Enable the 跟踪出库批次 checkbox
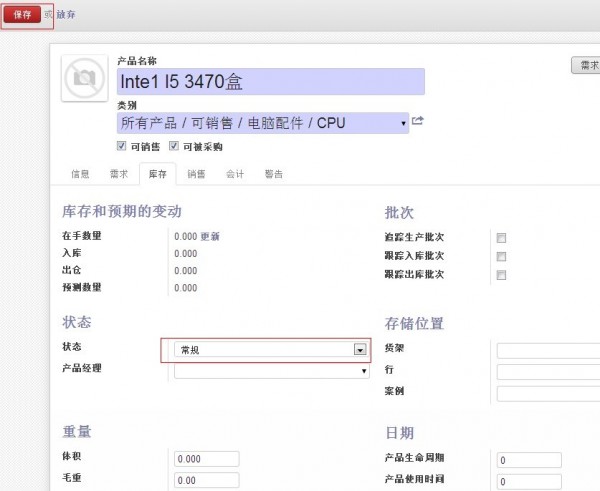Screen dimensions: 600x491 click(501, 275)
